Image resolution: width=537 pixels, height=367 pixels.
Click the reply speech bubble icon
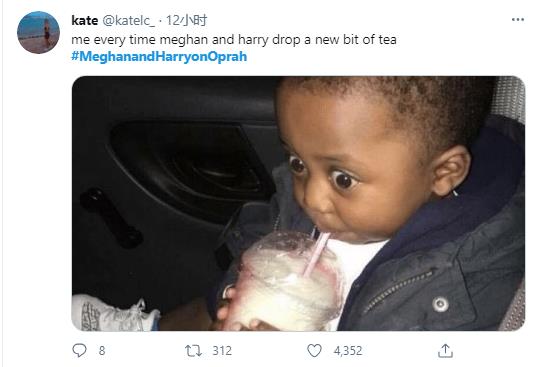79,351
